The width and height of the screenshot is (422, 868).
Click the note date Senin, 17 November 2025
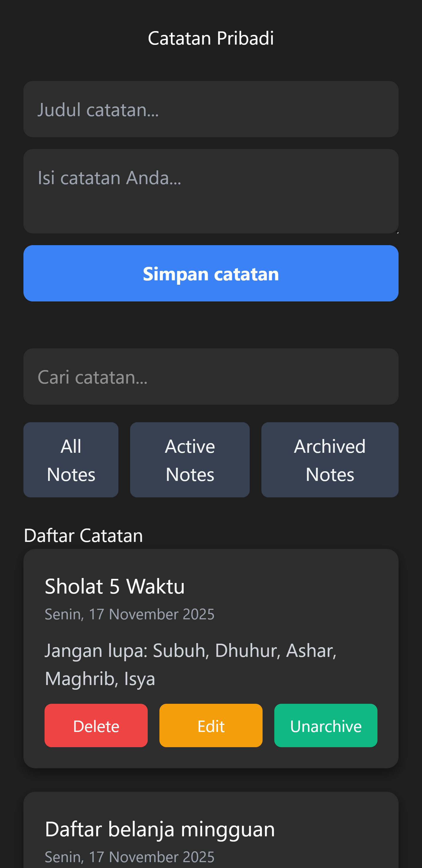(130, 614)
